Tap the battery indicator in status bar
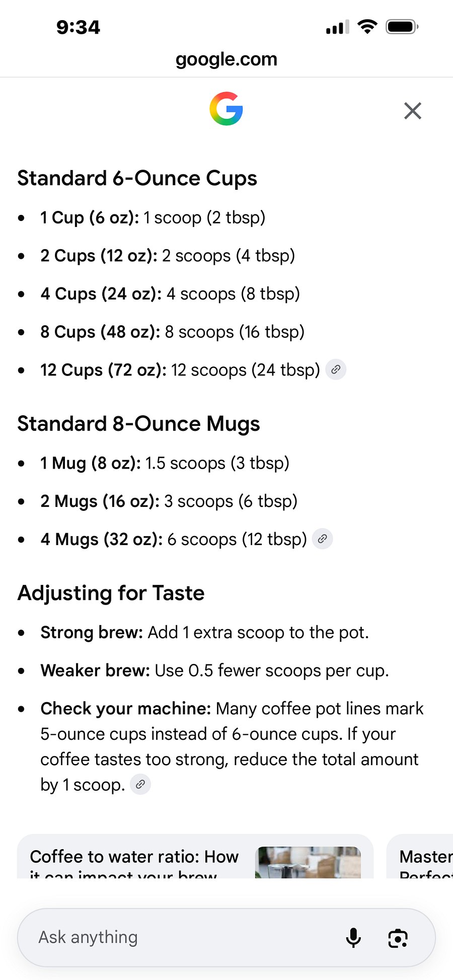The image size is (453, 980). click(x=402, y=27)
